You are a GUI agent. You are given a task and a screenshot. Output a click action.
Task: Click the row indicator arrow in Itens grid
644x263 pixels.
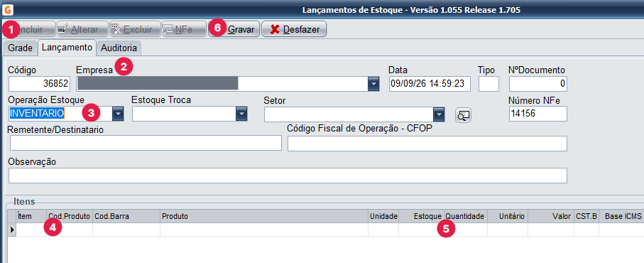click(12, 230)
